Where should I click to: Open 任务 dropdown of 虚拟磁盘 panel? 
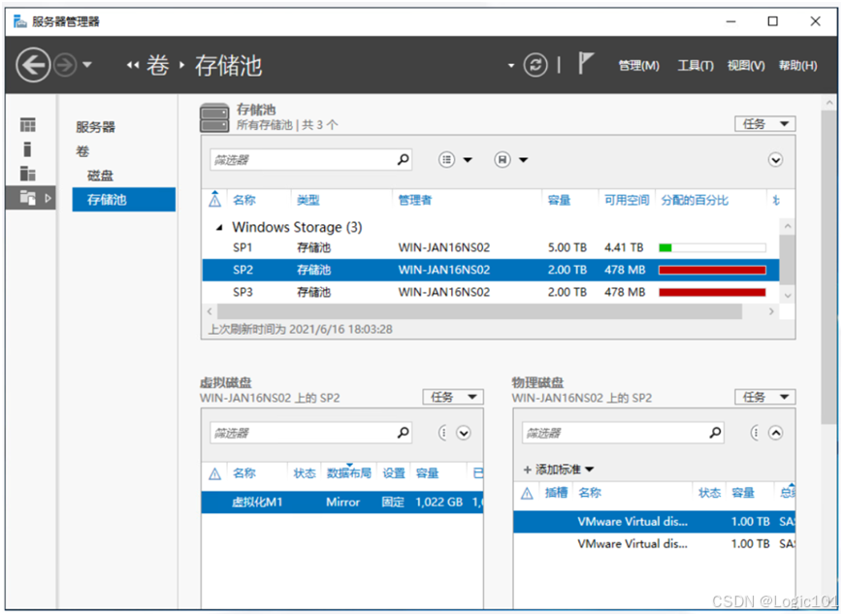[453, 397]
